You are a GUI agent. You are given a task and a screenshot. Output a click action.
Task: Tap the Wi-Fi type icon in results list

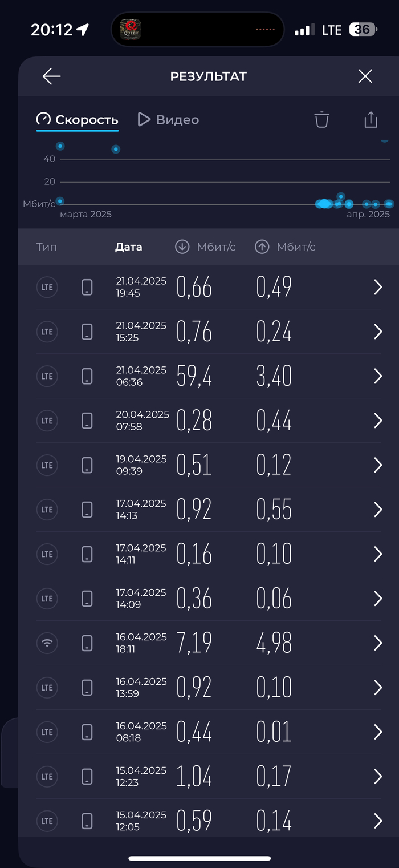click(47, 643)
